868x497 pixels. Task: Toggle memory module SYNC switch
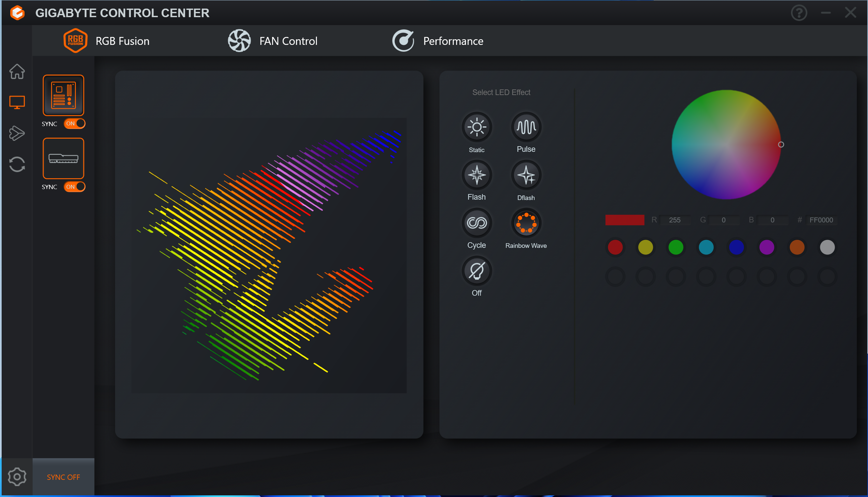pos(75,187)
